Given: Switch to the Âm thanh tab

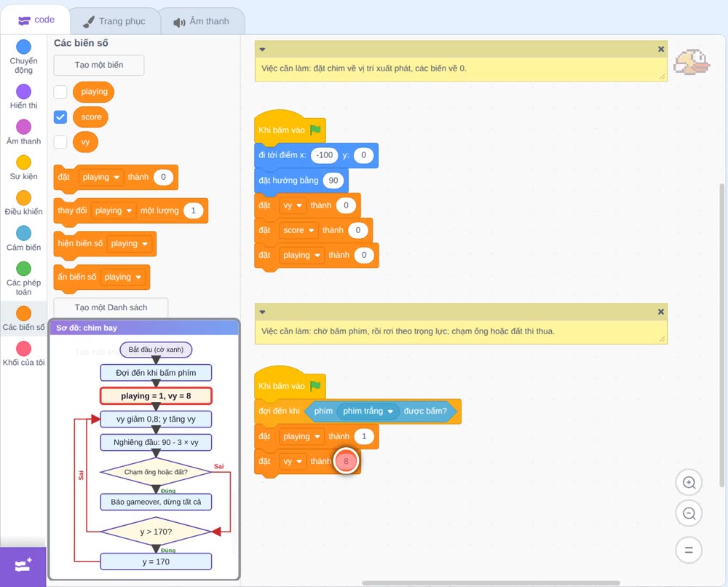Looking at the screenshot, I should coord(202,21).
